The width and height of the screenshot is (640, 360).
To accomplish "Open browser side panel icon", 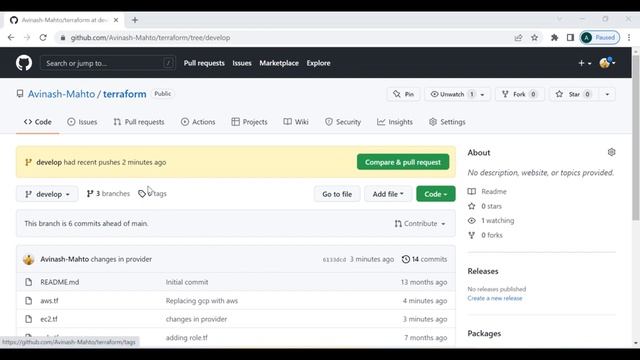I will point(570,38).
